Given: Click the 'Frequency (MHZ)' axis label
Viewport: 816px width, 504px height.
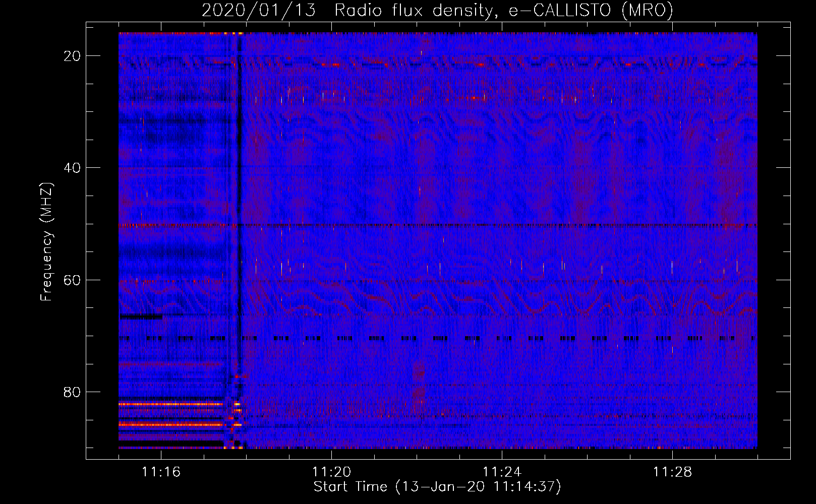Looking at the screenshot, I should tap(46, 242).
